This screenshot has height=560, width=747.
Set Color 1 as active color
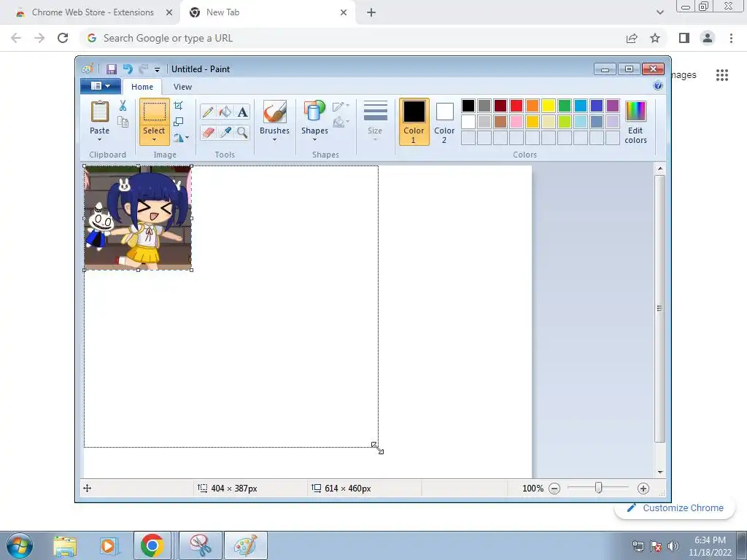tap(414, 122)
